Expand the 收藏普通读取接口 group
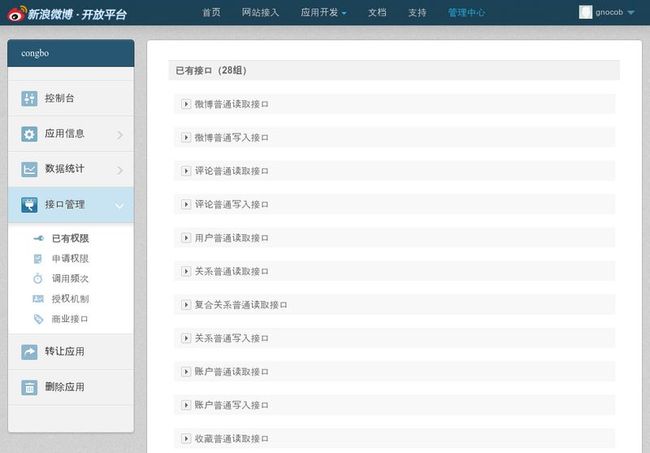Image resolution: width=650 pixels, height=453 pixels. [x=186, y=438]
